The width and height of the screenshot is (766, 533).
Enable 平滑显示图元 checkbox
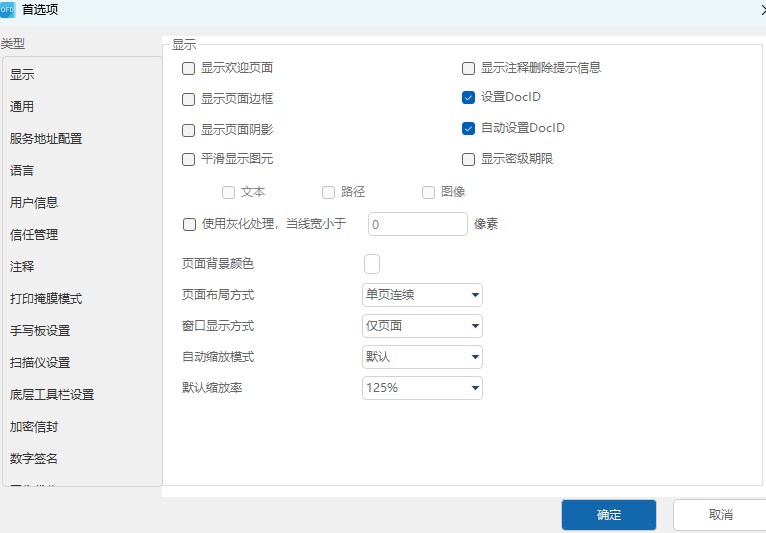189,159
